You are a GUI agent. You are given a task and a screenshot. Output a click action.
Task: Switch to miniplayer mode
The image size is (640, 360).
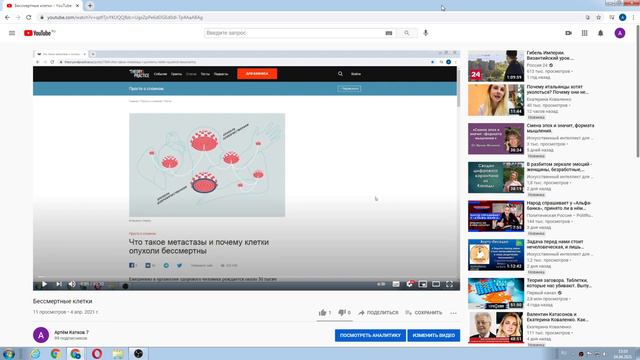(423, 284)
